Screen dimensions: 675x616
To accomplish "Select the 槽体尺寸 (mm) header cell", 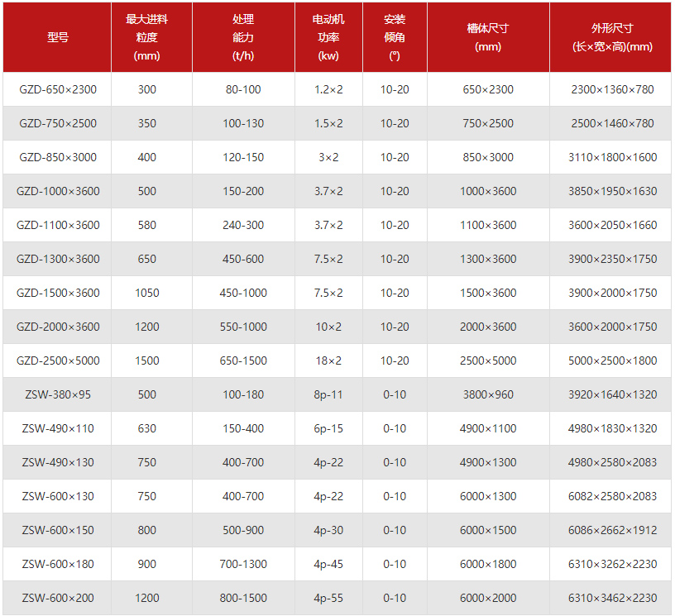I will pos(488,37).
